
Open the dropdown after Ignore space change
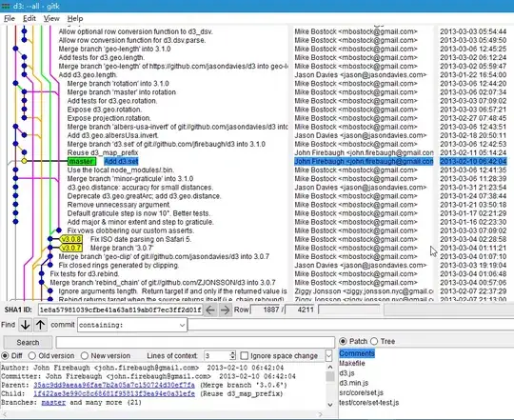coord(328,356)
